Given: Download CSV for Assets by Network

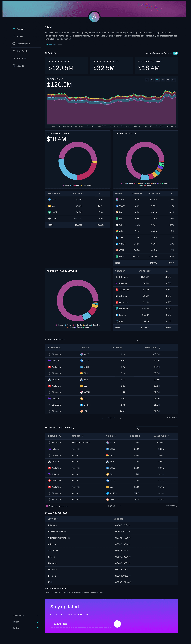Looking at the screenshot, I should 171,418.
